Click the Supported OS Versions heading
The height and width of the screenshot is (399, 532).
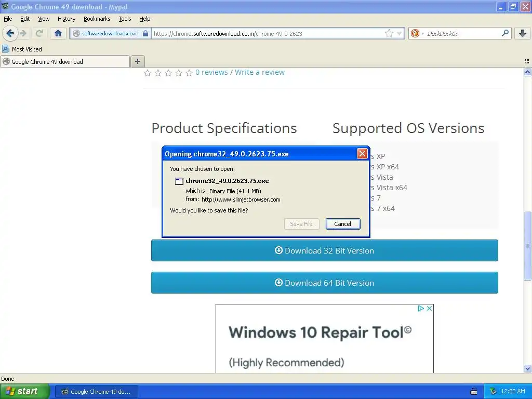(x=408, y=128)
